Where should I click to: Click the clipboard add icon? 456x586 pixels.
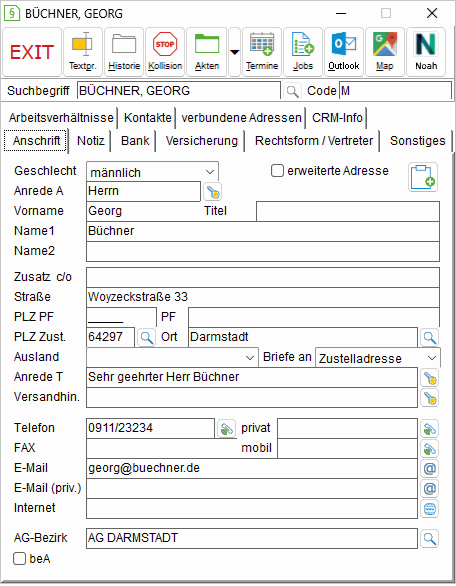pos(423,177)
